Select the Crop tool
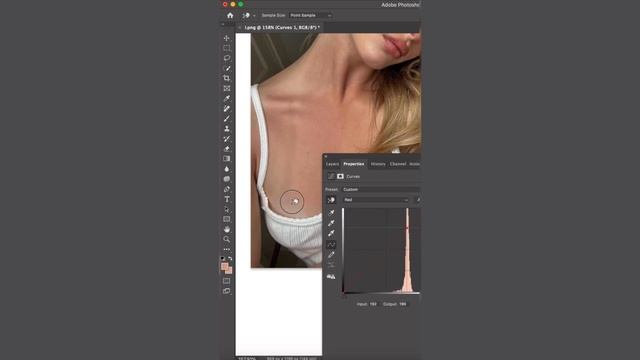The width and height of the screenshot is (640, 360). coord(227,78)
